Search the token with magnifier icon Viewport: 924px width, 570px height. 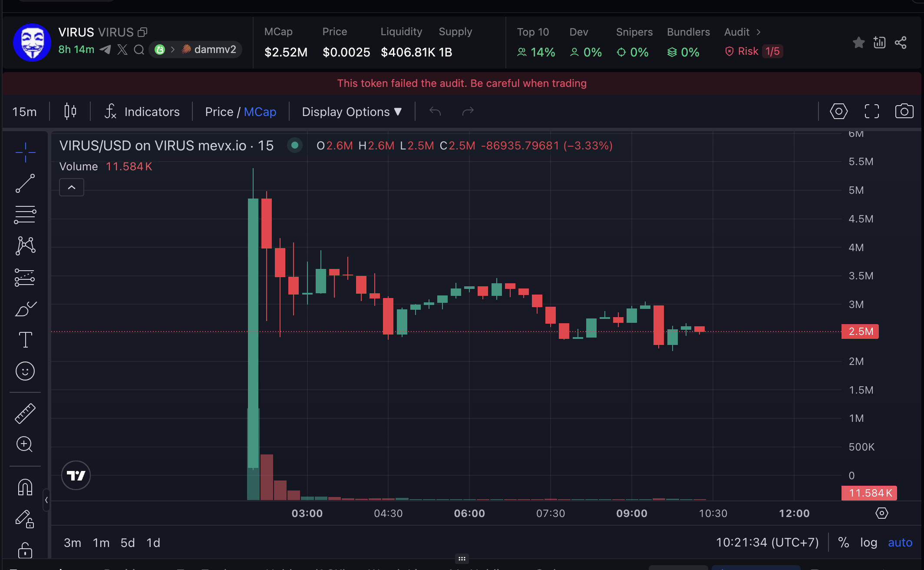pyautogui.click(x=139, y=50)
